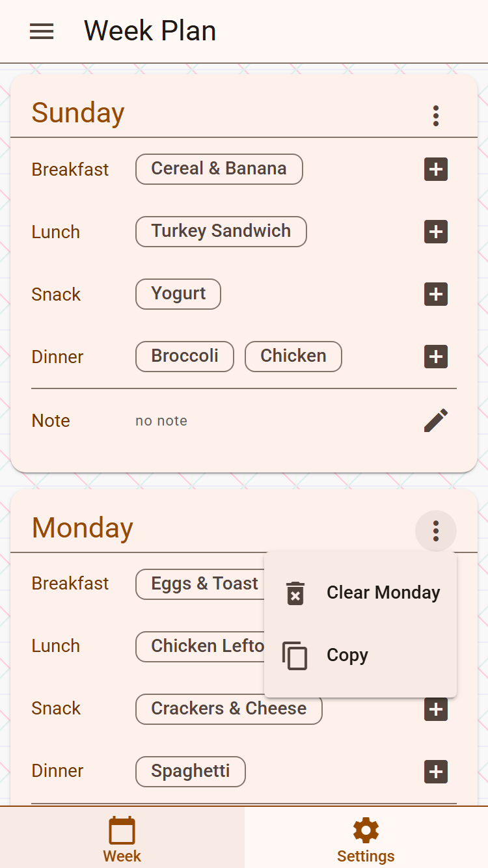Tap the Spaghetti chip under Monday
The image size is (488, 868).
tap(191, 772)
